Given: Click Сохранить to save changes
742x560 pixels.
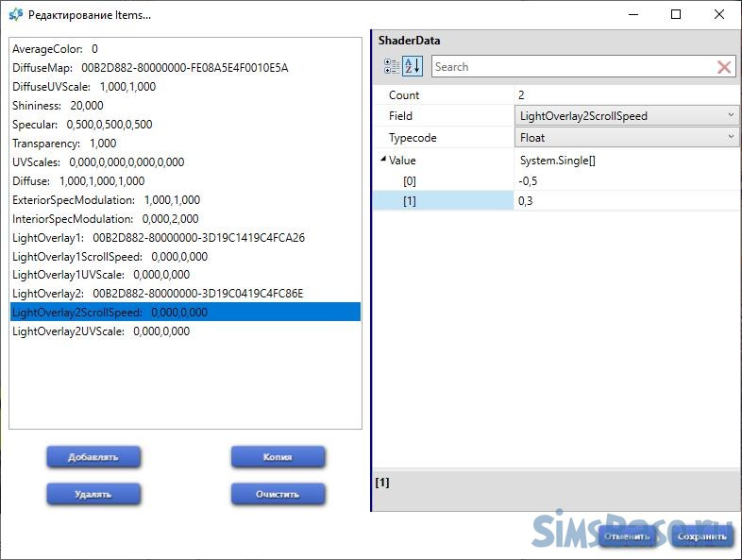Looking at the screenshot, I should coord(703,537).
